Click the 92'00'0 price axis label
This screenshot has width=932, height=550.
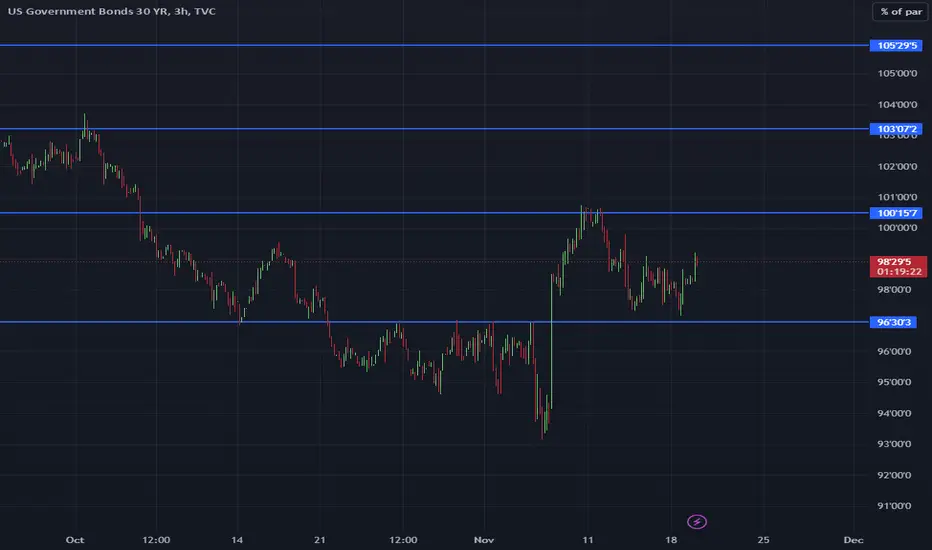click(x=894, y=475)
